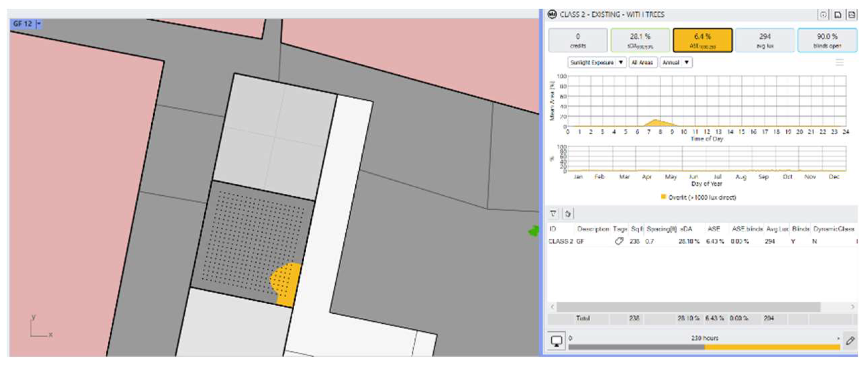
Task: Click the save results icon in panel header
Action: tap(838, 15)
